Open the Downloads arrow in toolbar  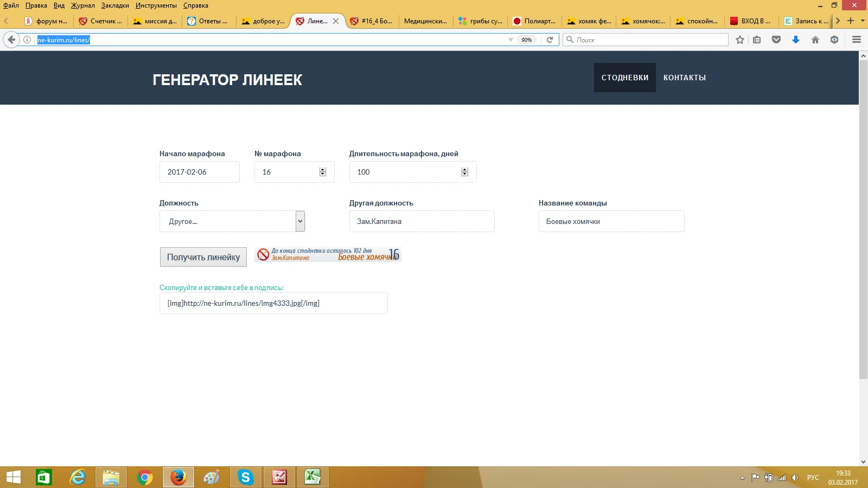point(796,40)
